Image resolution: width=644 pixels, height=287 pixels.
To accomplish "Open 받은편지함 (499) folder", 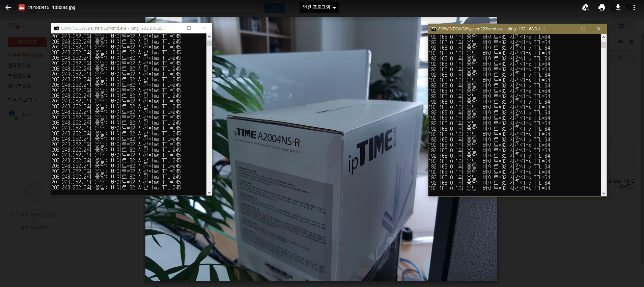I will click(26, 55).
